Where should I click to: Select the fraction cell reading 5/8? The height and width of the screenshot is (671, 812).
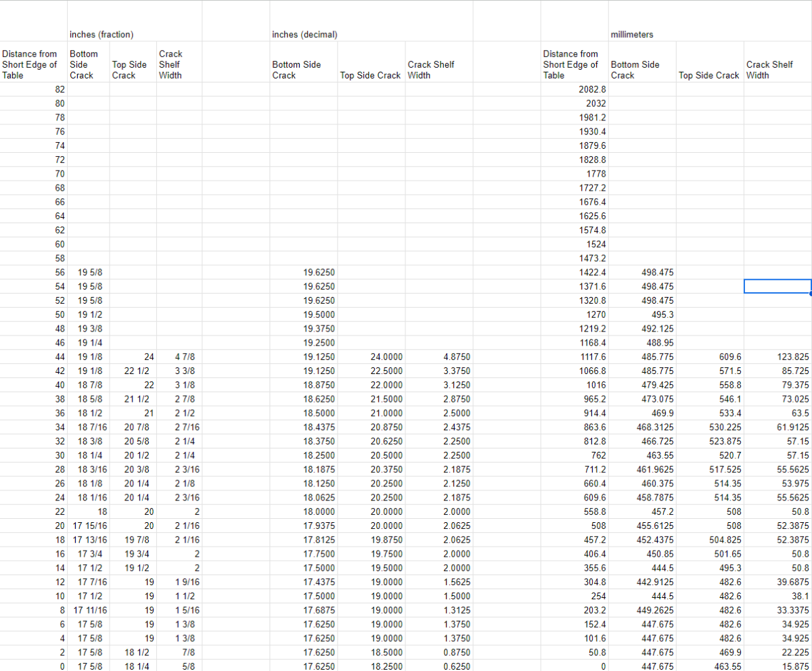coord(179,666)
